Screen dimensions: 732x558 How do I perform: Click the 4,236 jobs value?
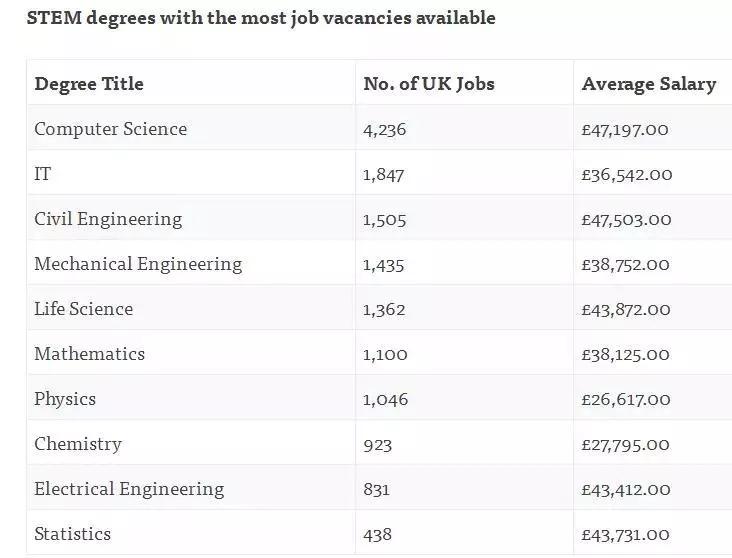pyautogui.click(x=385, y=130)
